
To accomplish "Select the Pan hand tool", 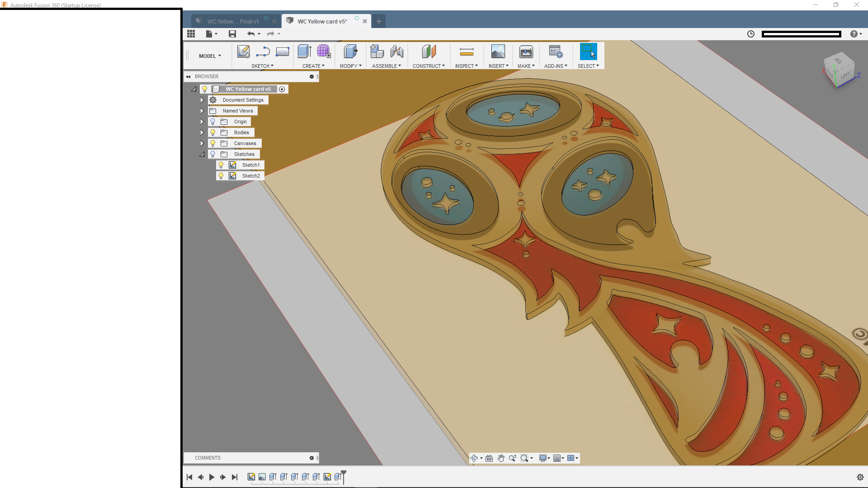I will coord(501,458).
